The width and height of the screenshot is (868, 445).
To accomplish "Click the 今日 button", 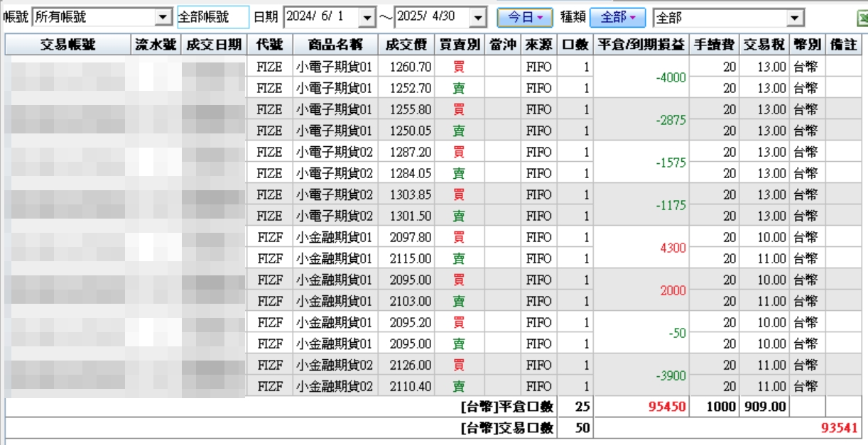I will click(x=525, y=17).
